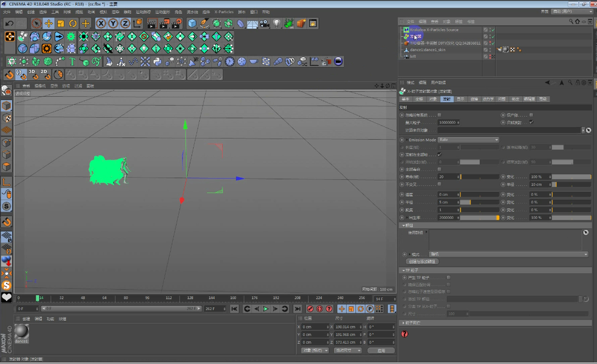Select the Live Selection tool
This screenshot has height=364, width=597.
36,24
